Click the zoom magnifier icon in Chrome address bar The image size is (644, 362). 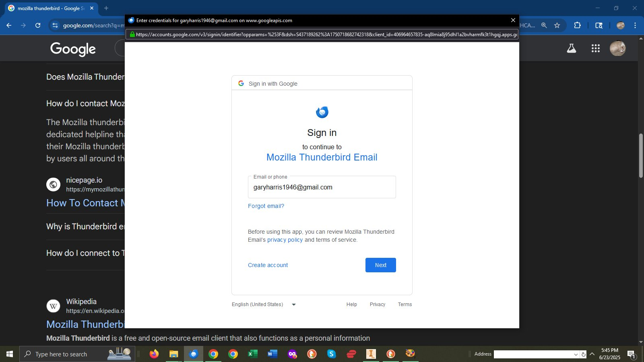click(544, 25)
